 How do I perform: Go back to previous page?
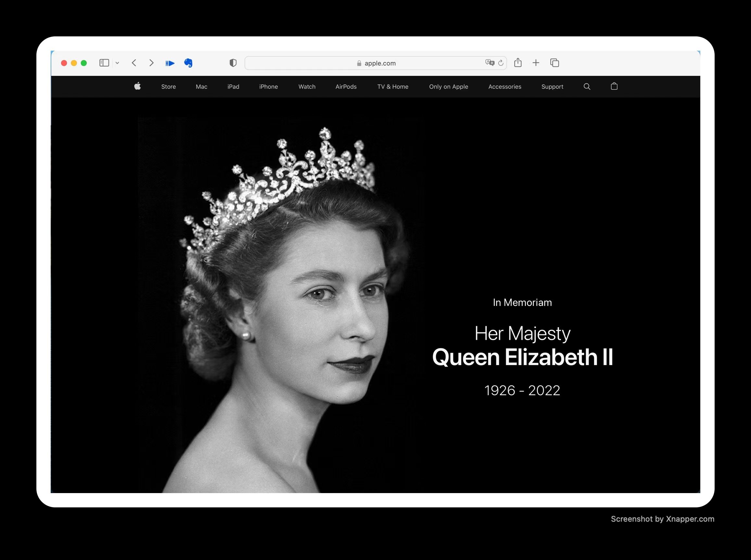[x=134, y=63]
